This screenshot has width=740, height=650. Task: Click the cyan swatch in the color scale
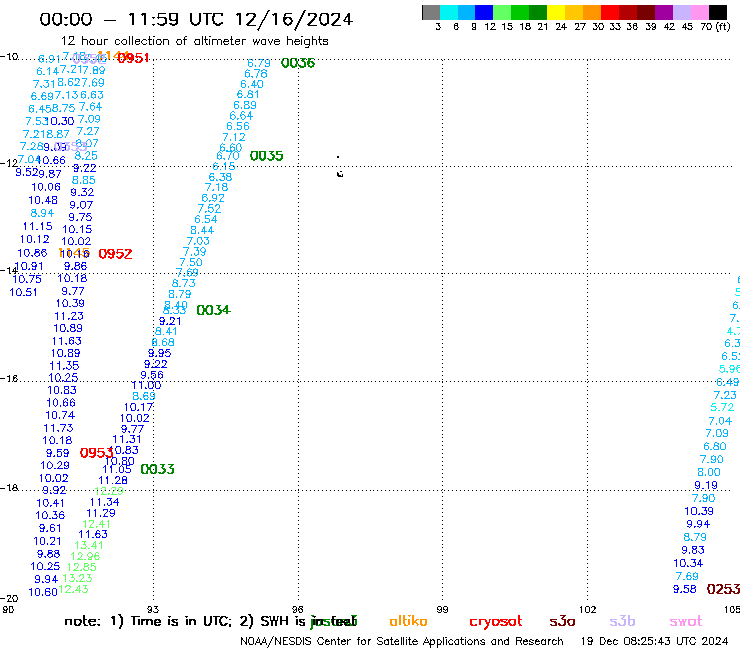449,12
